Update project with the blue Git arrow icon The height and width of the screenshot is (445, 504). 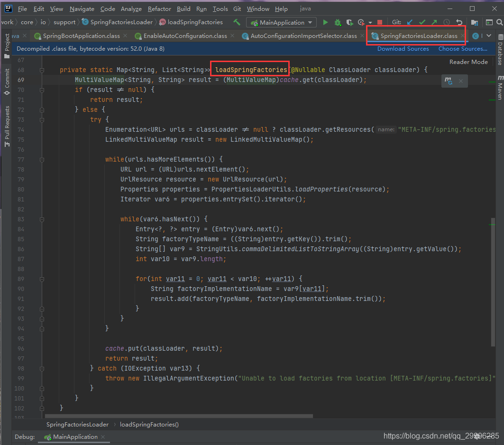[410, 22]
